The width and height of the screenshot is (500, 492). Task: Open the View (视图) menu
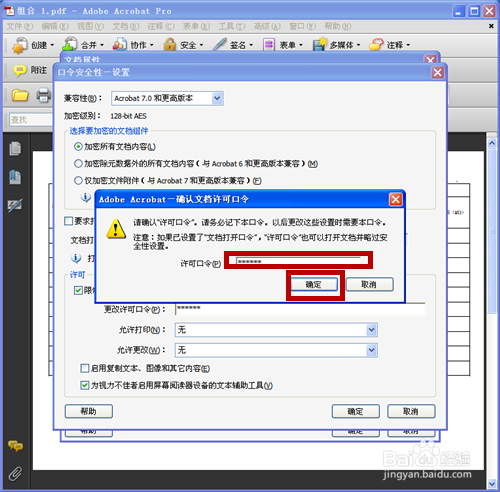click(90, 26)
